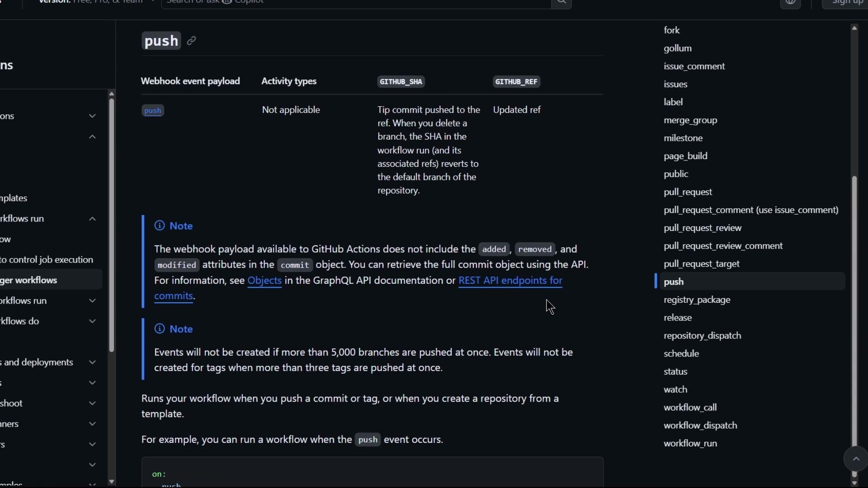Jump to repository_dispatch in the outline
868x488 pixels.
tap(702, 336)
